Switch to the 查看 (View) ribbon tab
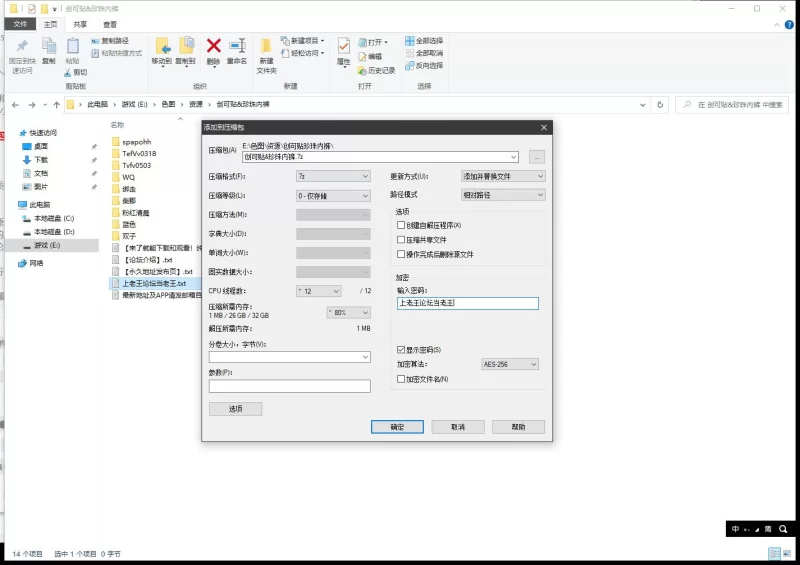This screenshot has width=800, height=565. coord(109,24)
